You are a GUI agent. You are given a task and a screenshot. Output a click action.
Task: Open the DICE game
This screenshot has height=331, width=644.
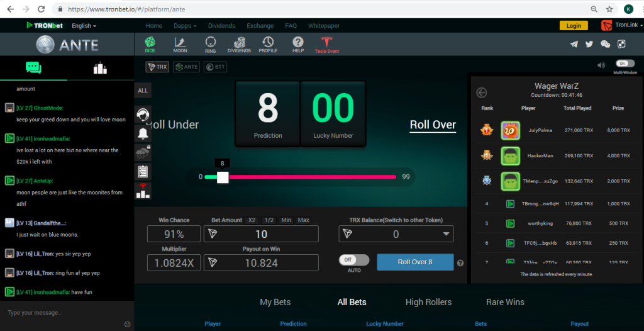[150, 45]
